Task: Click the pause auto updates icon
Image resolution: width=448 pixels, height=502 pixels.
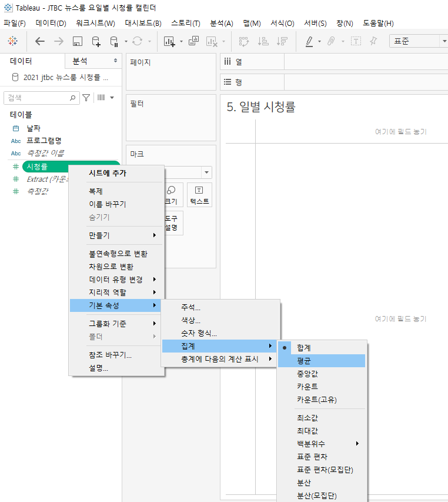Action: [x=114, y=41]
